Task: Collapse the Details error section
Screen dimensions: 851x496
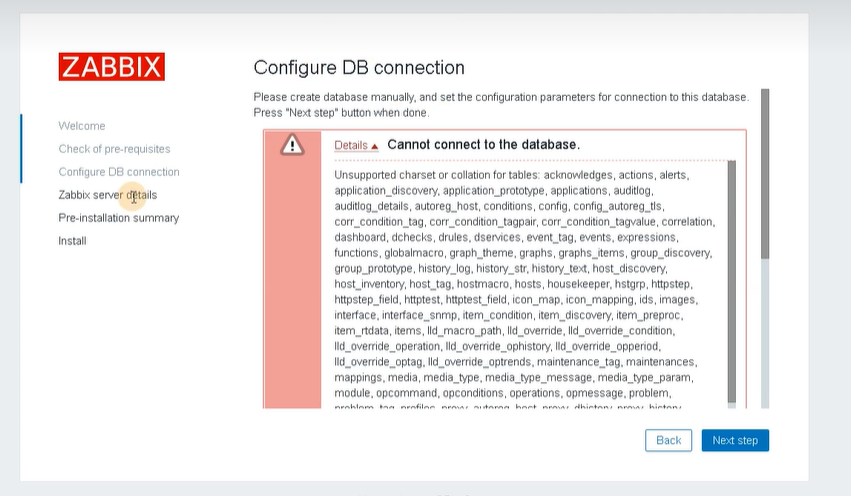Action: click(x=356, y=145)
